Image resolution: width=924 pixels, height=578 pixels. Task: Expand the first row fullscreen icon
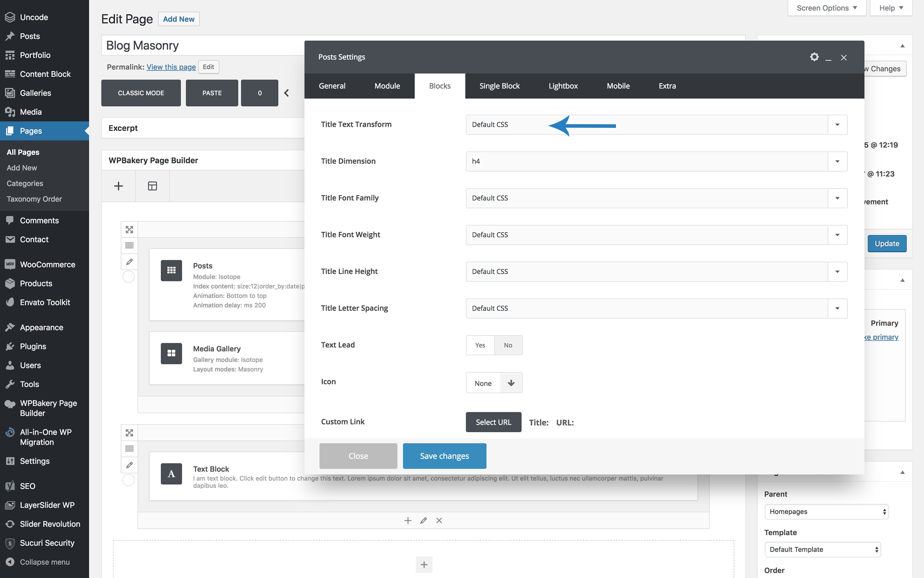[129, 229]
